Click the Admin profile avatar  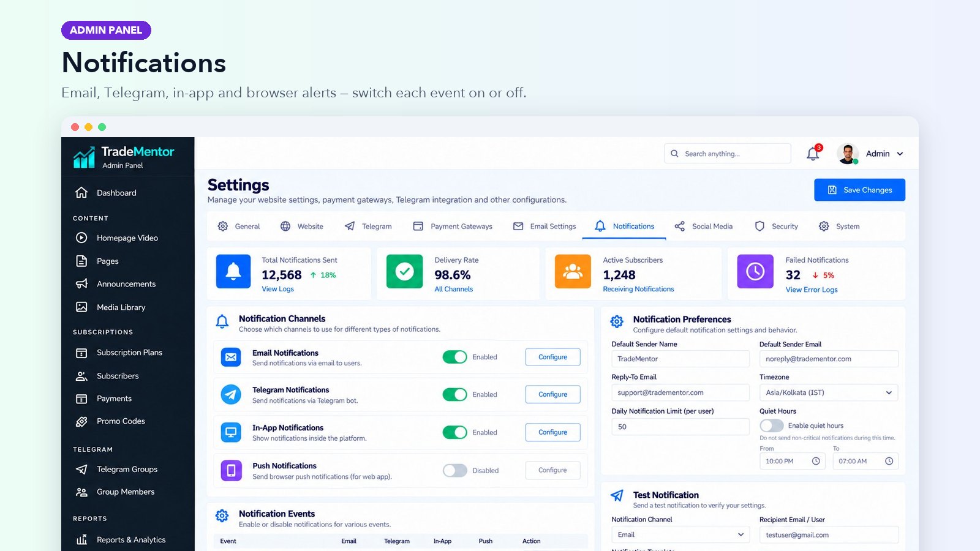[x=848, y=154]
